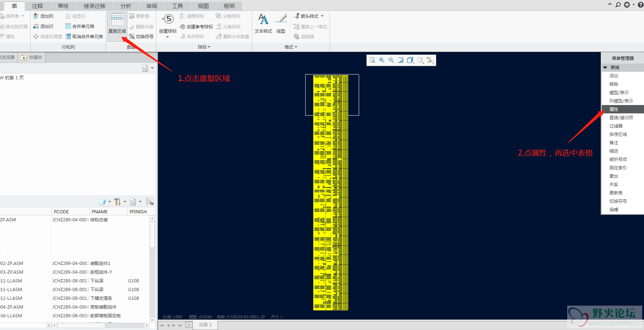Viewport: 644px width, 330px height.
Task: Click 创建参考球标 (Create Reference Balloon)
Action: [x=196, y=27]
